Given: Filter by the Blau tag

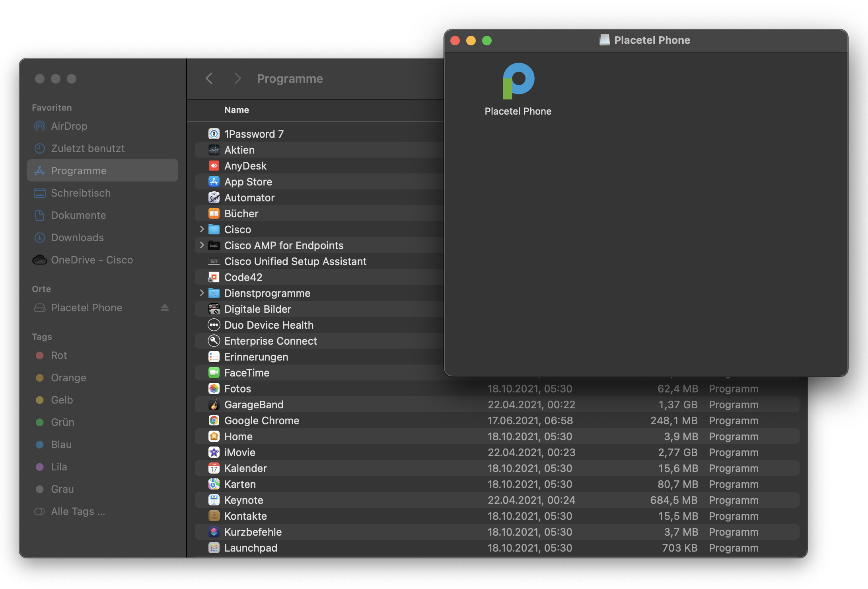Looking at the screenshot, I should pyautogui.click(x=103, y=445).
